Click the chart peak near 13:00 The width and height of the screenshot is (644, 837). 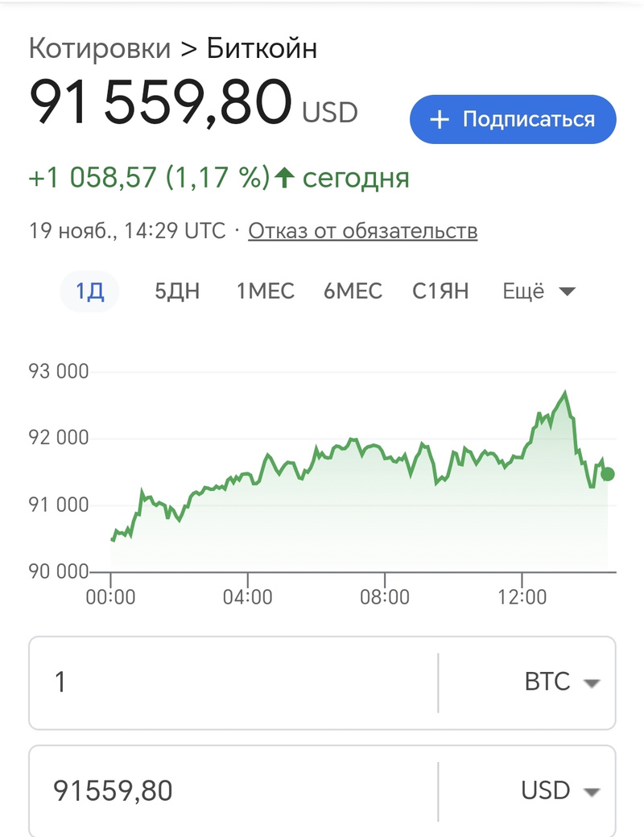(565, 394)
